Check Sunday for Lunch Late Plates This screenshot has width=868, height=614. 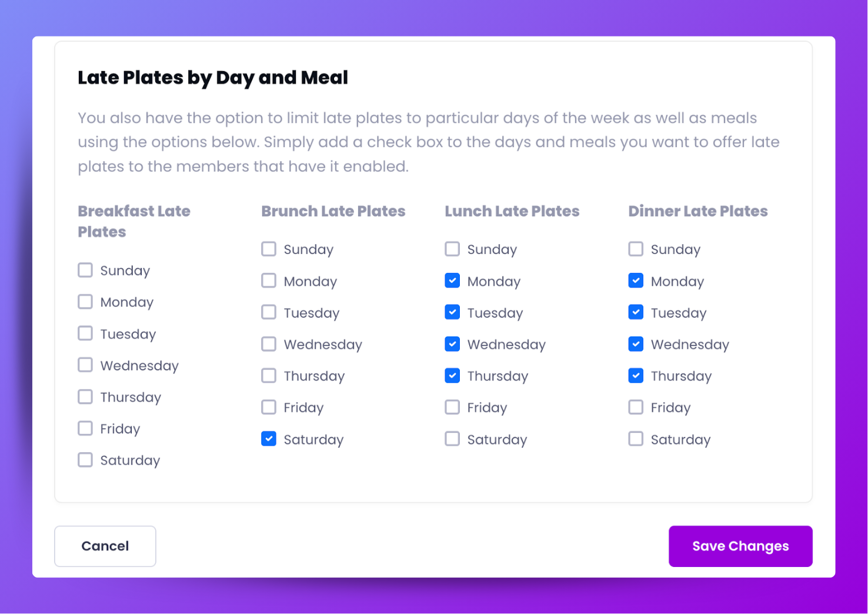(x=452, y=249)
